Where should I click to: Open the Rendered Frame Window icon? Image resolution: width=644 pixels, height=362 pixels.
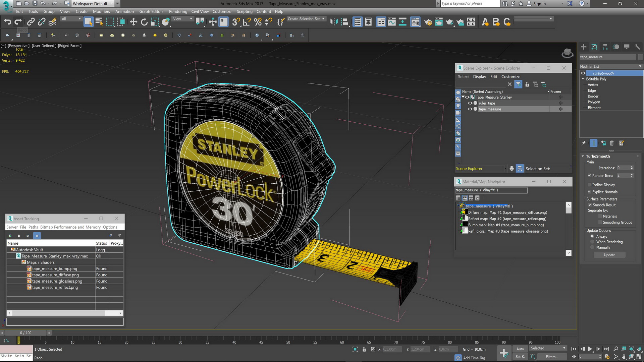coord(439,22)
